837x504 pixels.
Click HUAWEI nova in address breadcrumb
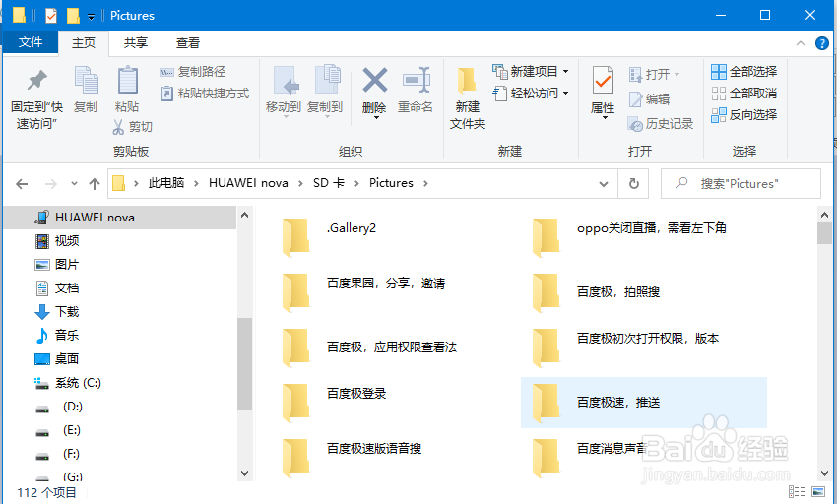[x=248, y=183]
